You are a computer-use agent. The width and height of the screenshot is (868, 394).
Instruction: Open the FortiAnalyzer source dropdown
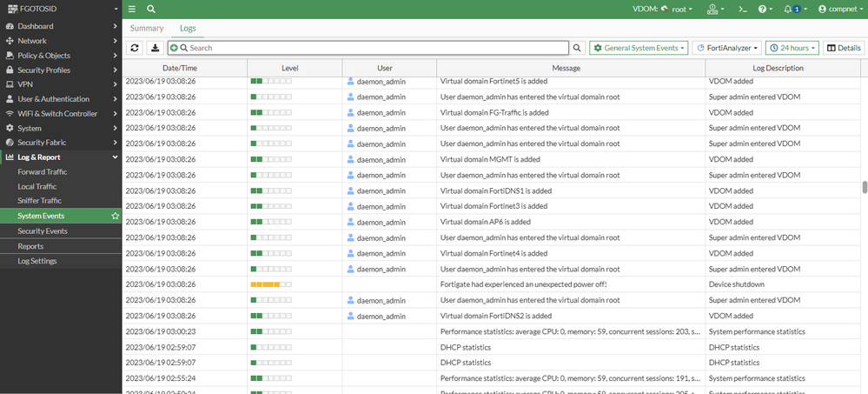tap(728, 48)
